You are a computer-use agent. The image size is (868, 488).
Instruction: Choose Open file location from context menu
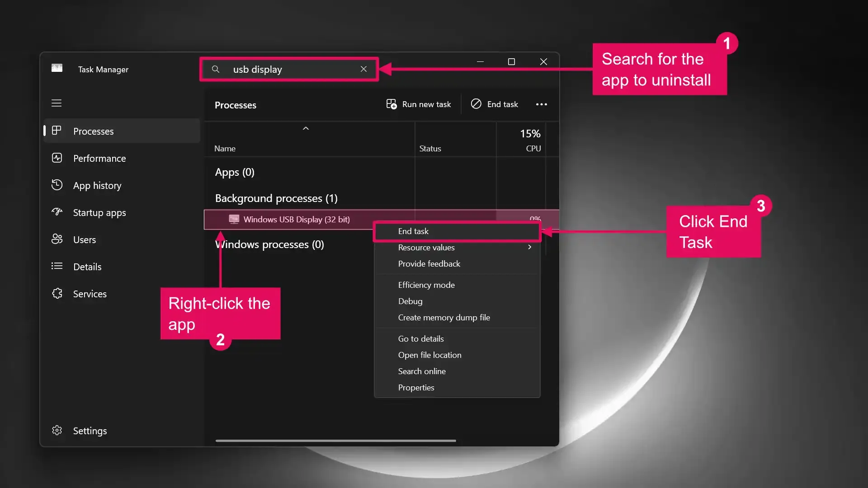[x=429, y=355]
